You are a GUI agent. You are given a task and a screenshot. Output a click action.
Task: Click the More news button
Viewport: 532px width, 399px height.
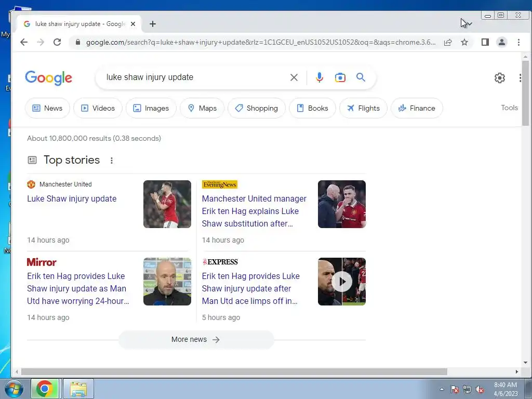point(196,340)
